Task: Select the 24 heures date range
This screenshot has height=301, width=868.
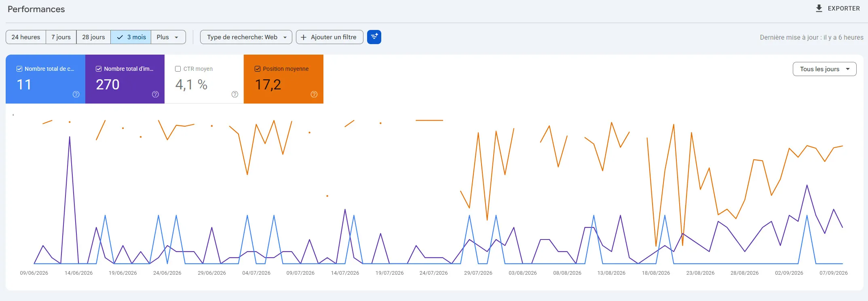Action: pyautogui.click(x=26, y=37)
